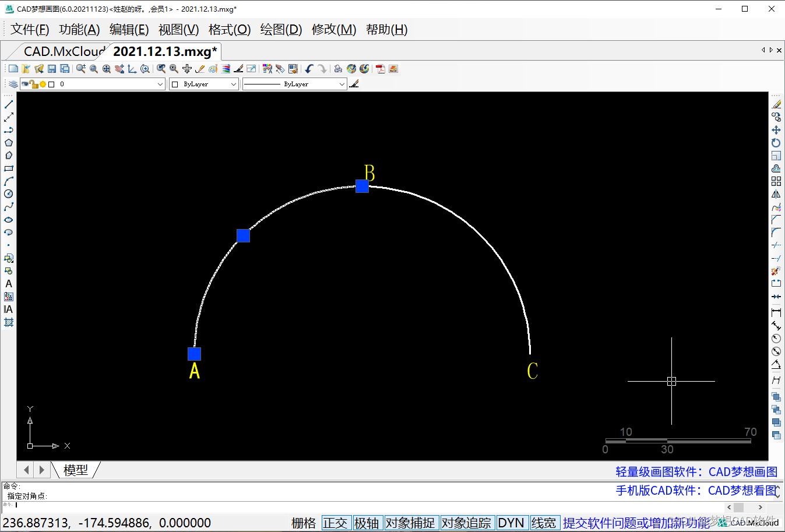Switch to the CAD.MxCloud tab
785x532 pixels.
click(x=63, y=51)
